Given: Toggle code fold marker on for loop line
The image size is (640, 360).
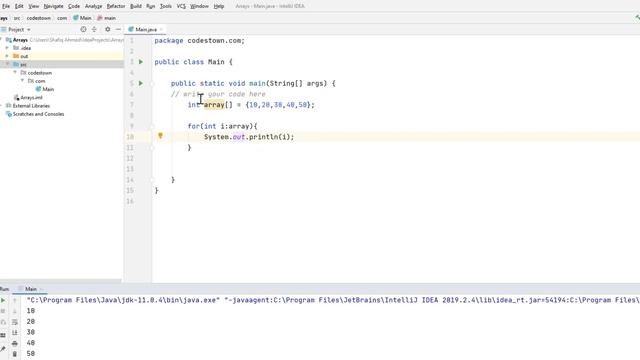Looking at the screenshot, I should point(152,127).
